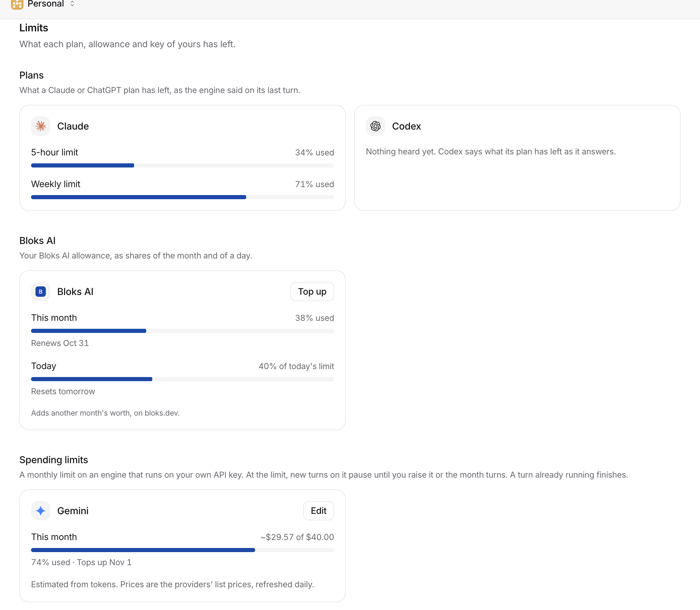Click the Claude starburst icon
700x610 pixels.
tap(41, 126)
